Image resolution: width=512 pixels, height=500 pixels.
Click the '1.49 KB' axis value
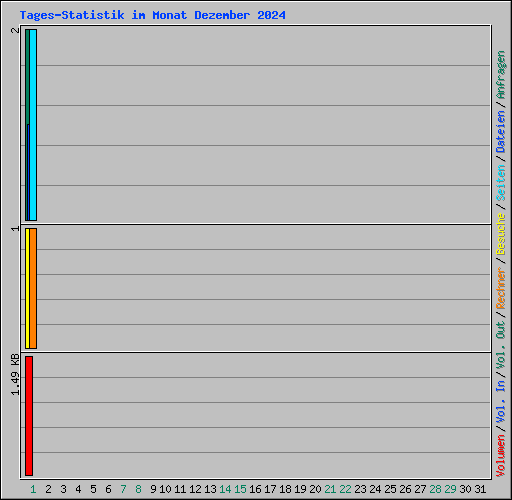(x=15, y=375)
